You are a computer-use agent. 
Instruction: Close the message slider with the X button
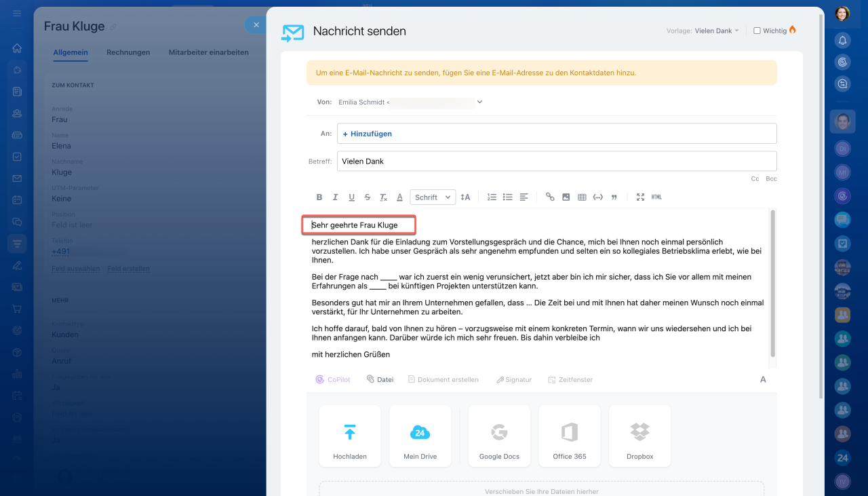pos(256,25)
